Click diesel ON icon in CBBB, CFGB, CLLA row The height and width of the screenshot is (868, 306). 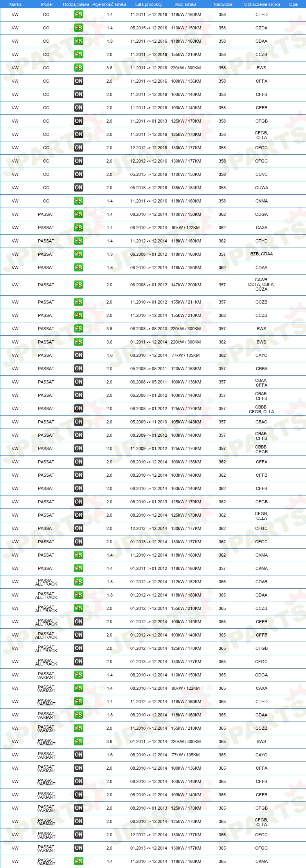point(79,409)
